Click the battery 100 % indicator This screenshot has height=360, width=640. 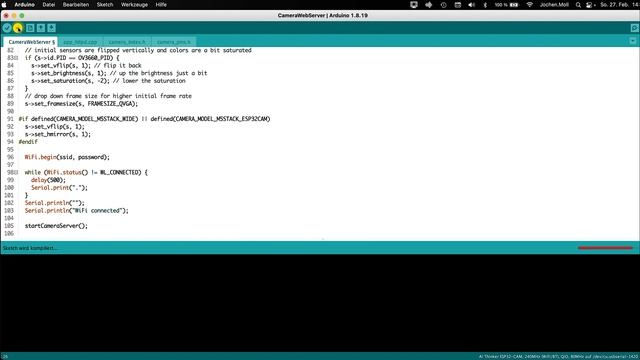(507, 5)
